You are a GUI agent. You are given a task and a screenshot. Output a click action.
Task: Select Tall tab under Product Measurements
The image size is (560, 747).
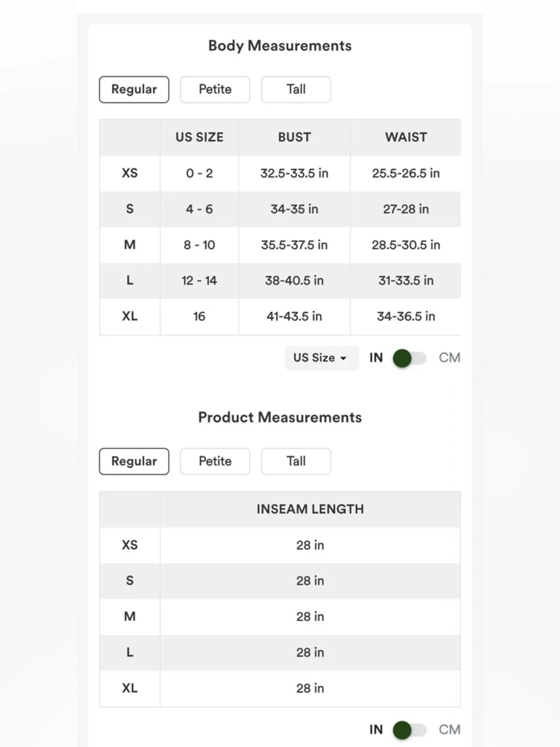click(x=296, y=461)
